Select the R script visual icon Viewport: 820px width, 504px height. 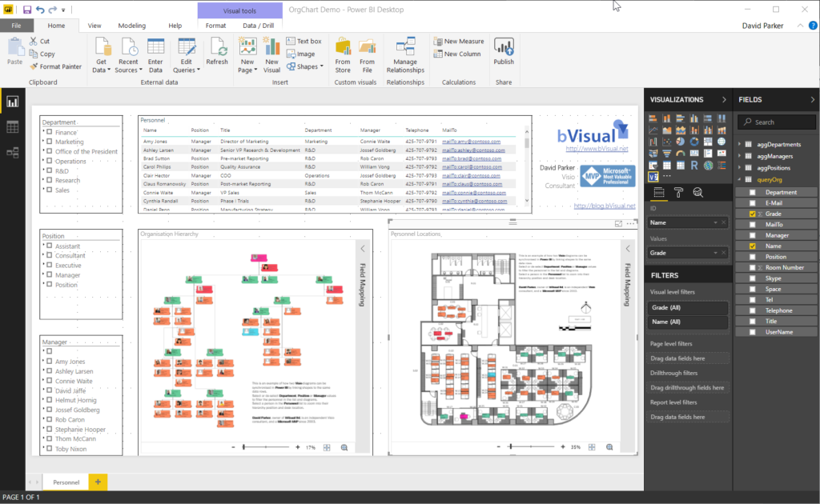pos(693,165)
